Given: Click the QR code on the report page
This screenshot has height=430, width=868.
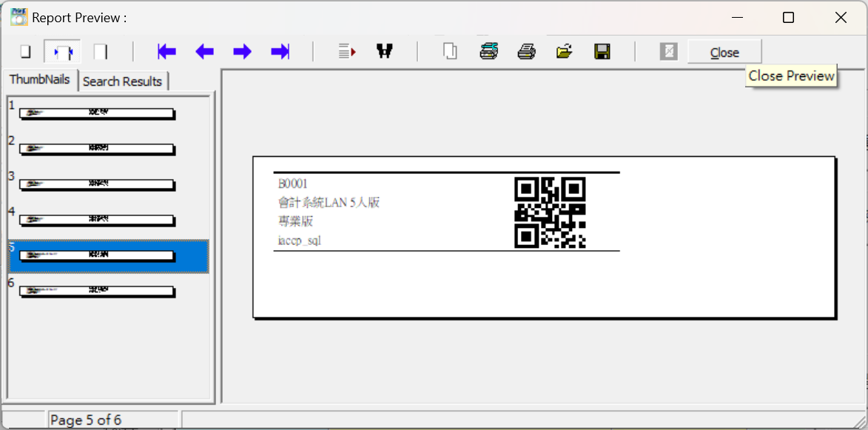Looking at the screenshot, I should (550, 212).
